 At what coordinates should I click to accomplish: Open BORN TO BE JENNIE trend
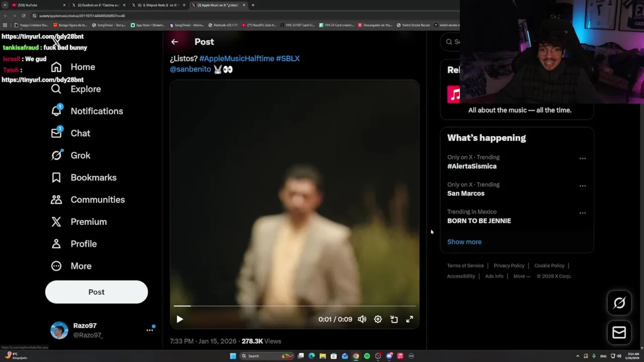(x=479, y=221)
